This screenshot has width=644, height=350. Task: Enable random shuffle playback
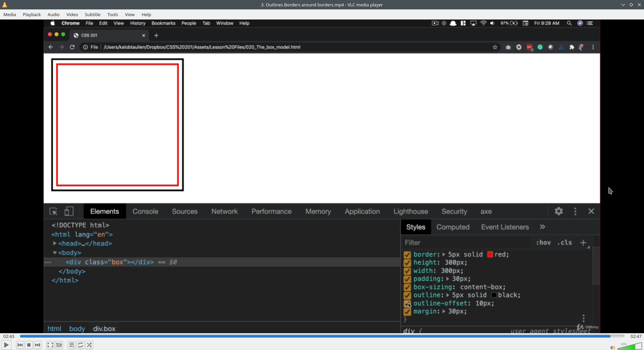tap(90, 345)
